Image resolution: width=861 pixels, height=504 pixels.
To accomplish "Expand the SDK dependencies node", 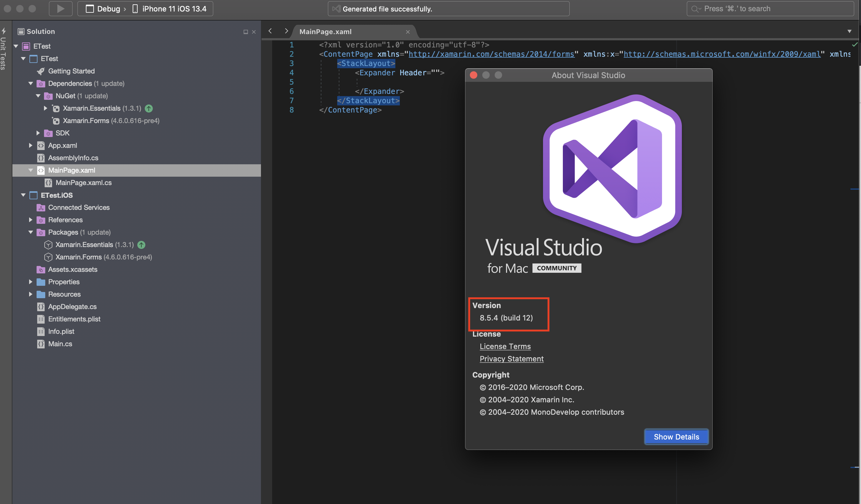I will click(38, 133).
